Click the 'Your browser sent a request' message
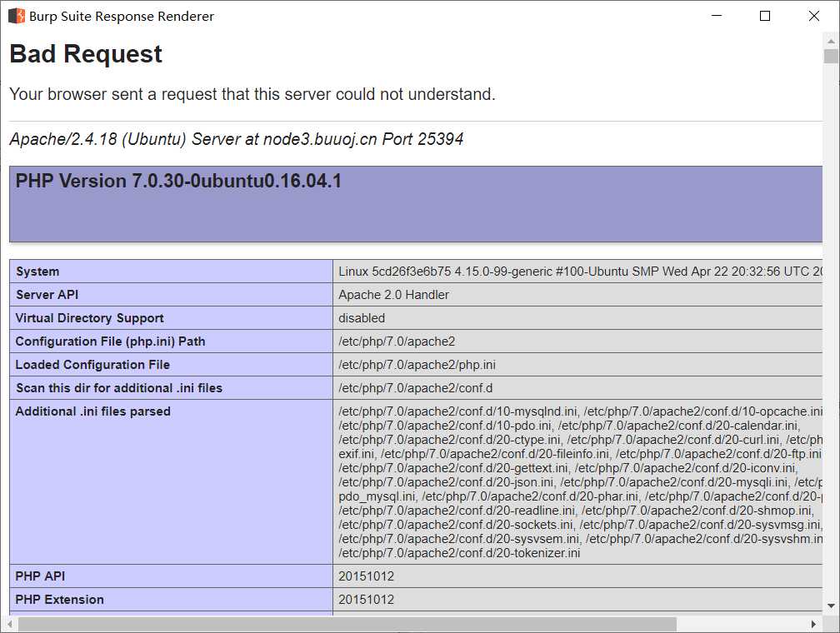 click(252, 94)
